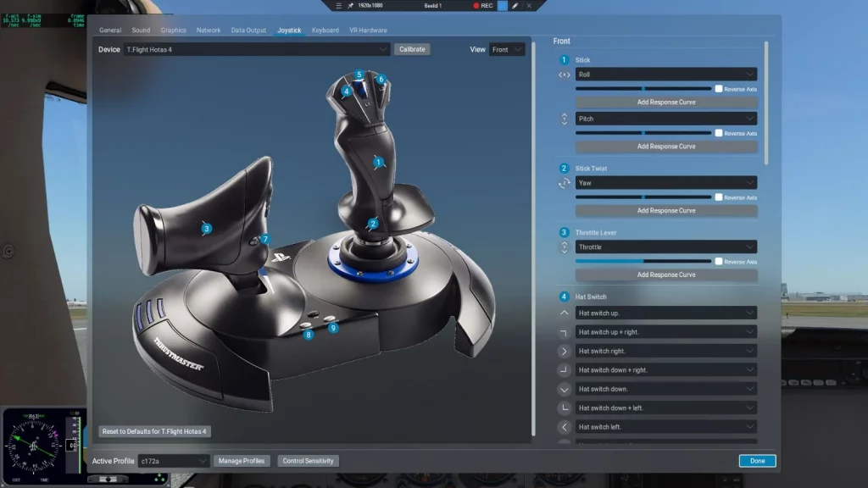Check Reverse Axis for Throttle lever
Viewport: 868px width, 488px height.
719,261
